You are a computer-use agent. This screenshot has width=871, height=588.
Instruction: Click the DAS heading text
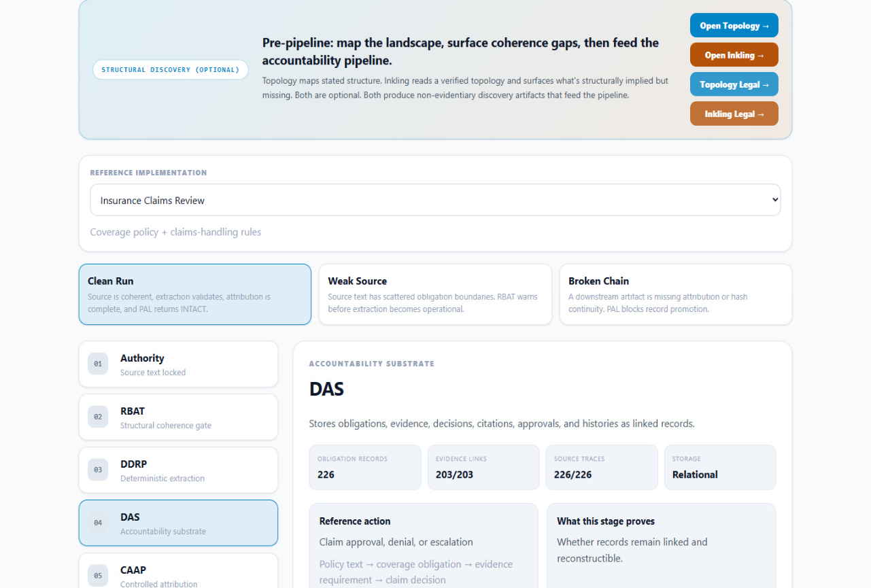point(326,390)
